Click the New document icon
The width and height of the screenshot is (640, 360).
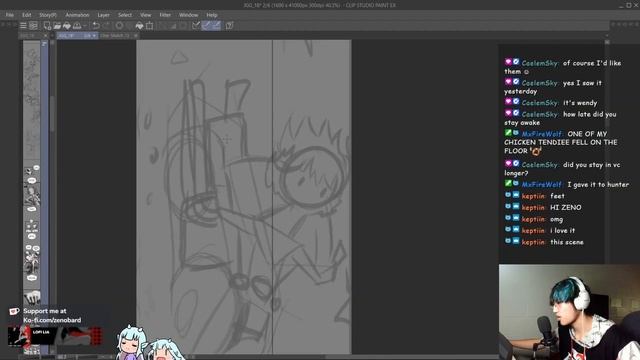click(47, 26)
